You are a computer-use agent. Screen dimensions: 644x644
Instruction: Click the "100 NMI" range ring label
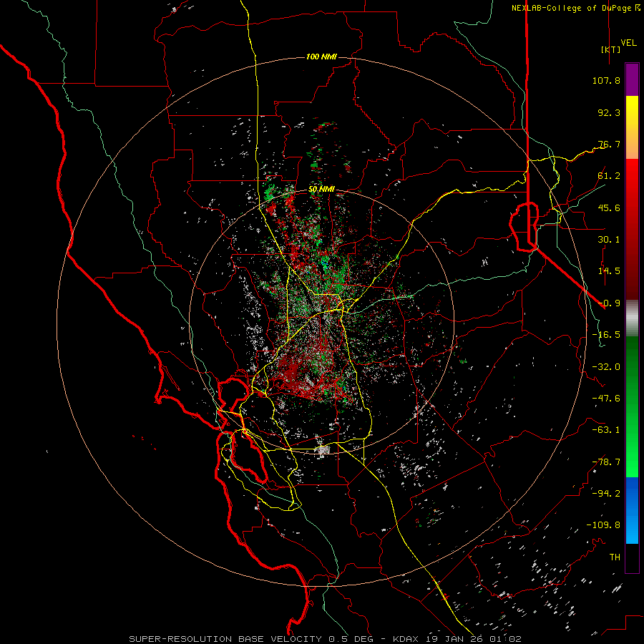[x=321, y=57]
